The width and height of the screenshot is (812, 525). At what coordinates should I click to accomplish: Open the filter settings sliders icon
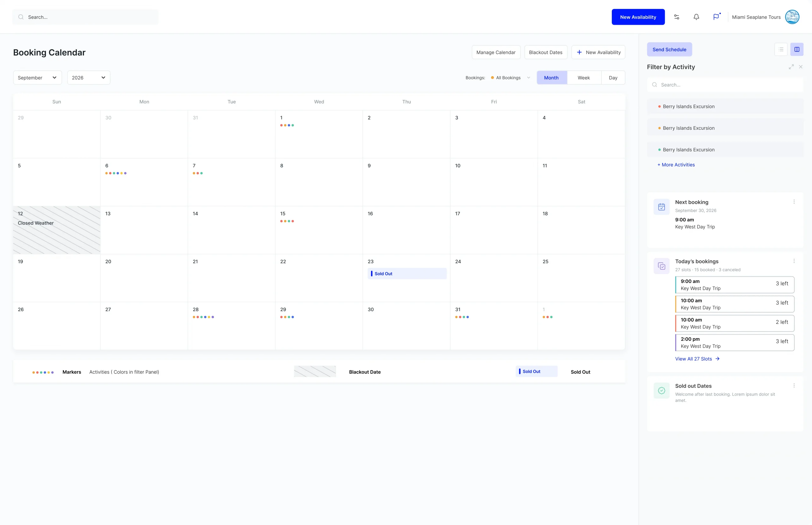click(x=677, y=17)
